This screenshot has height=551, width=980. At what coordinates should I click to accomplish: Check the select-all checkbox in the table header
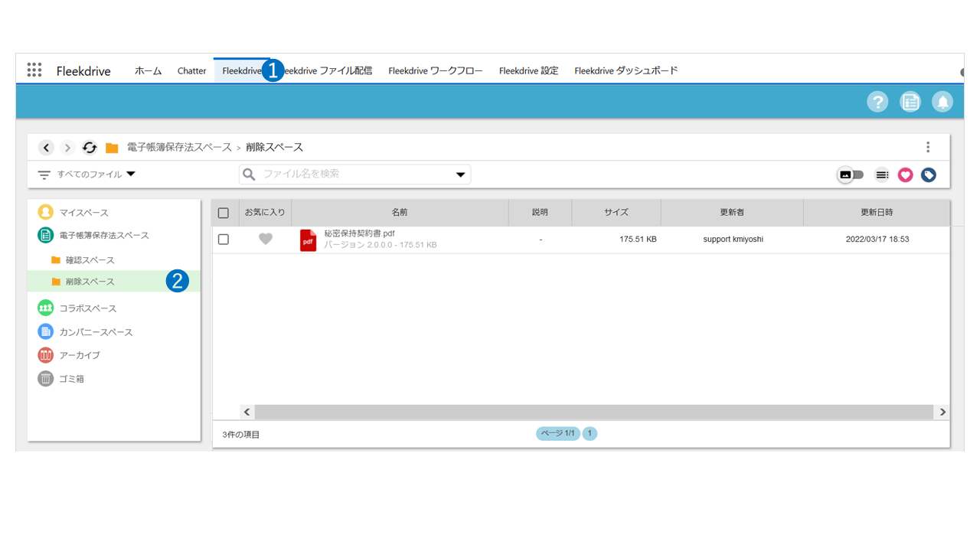(x=224, y=213)
